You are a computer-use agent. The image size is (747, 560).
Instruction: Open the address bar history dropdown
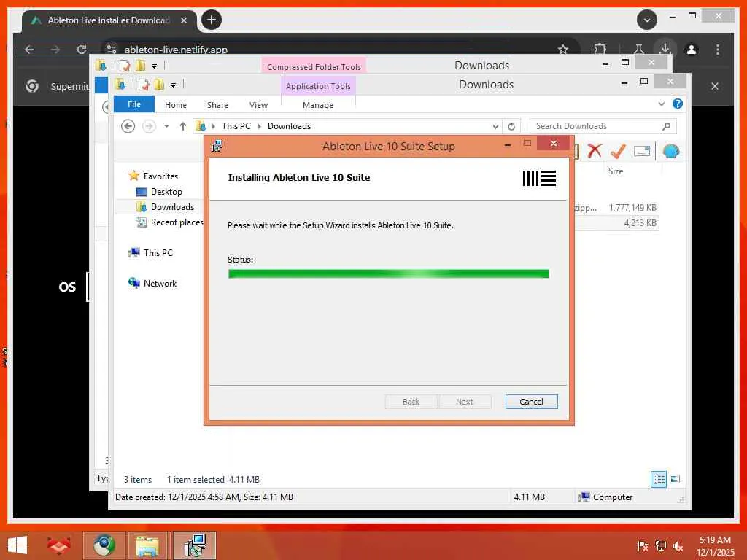[x=495, y=126]
